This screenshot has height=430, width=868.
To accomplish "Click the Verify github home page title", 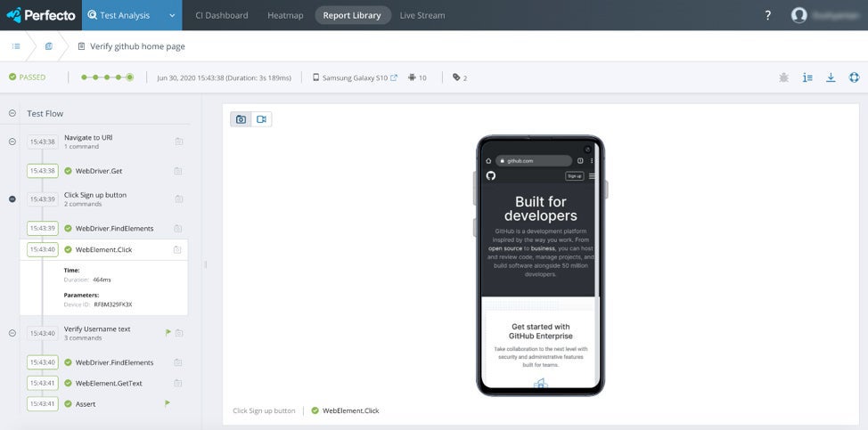I will 137,46.
